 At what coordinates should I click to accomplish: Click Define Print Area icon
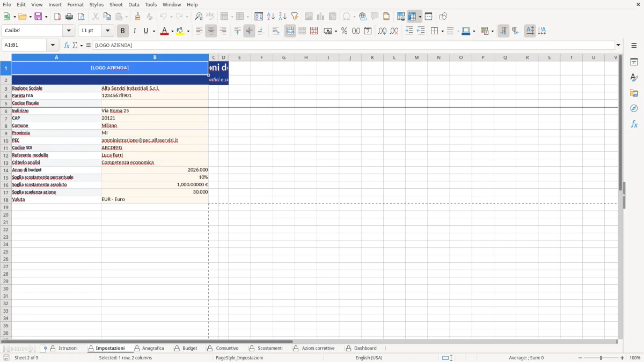tap(401, 17)
